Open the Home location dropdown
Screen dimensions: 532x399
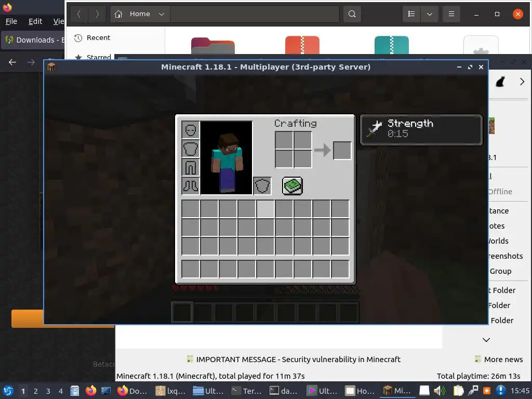pos(140,14)
